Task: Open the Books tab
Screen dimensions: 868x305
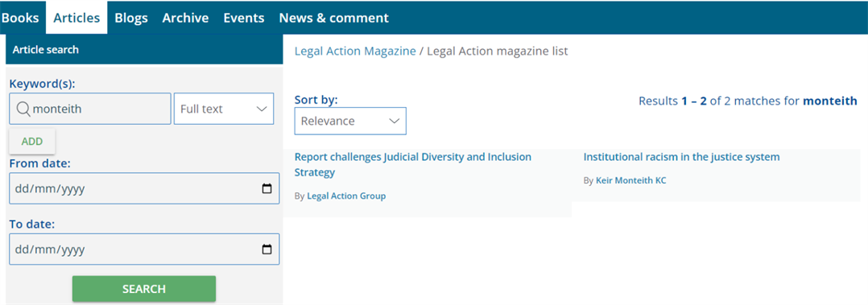Action: [20, 18]
